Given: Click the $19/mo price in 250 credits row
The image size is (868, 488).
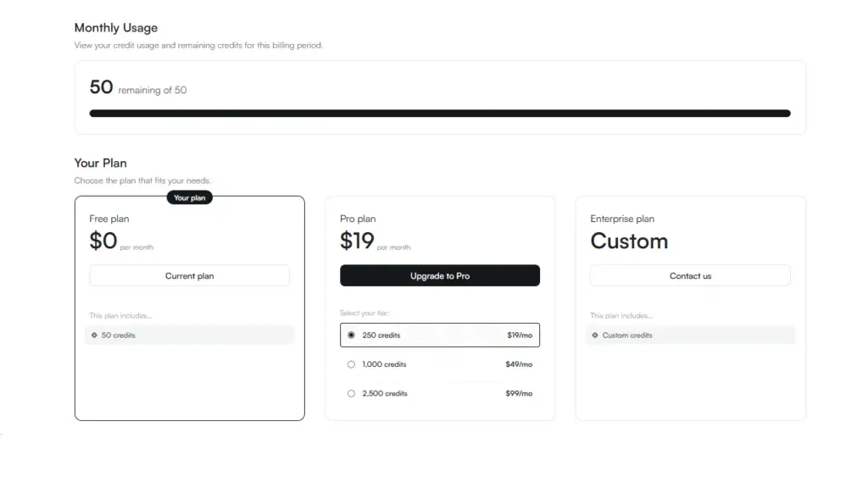Looking at the screenshot, I should pyautogui.click(x=519, y=335).
